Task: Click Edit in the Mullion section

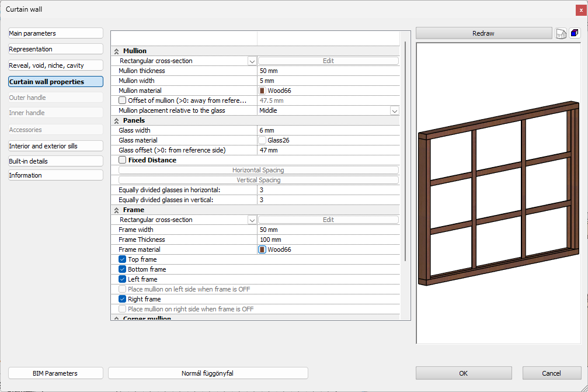Action: click(328, 61)
